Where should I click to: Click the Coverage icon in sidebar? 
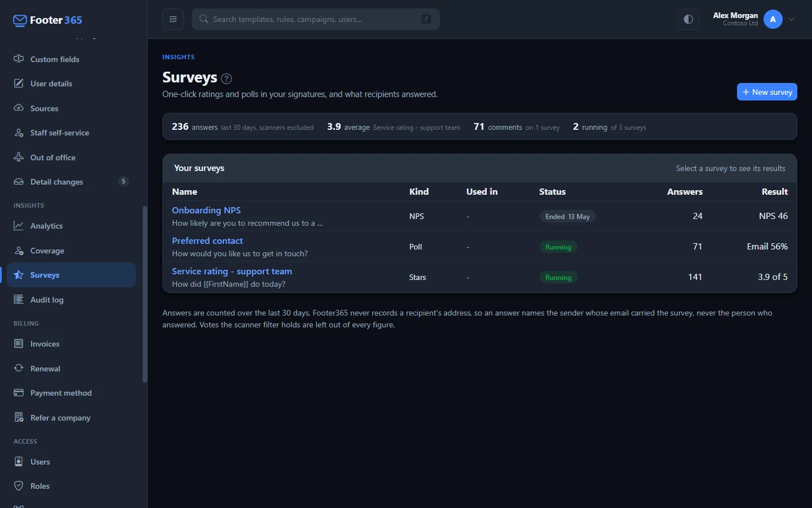tap(19, 251)
